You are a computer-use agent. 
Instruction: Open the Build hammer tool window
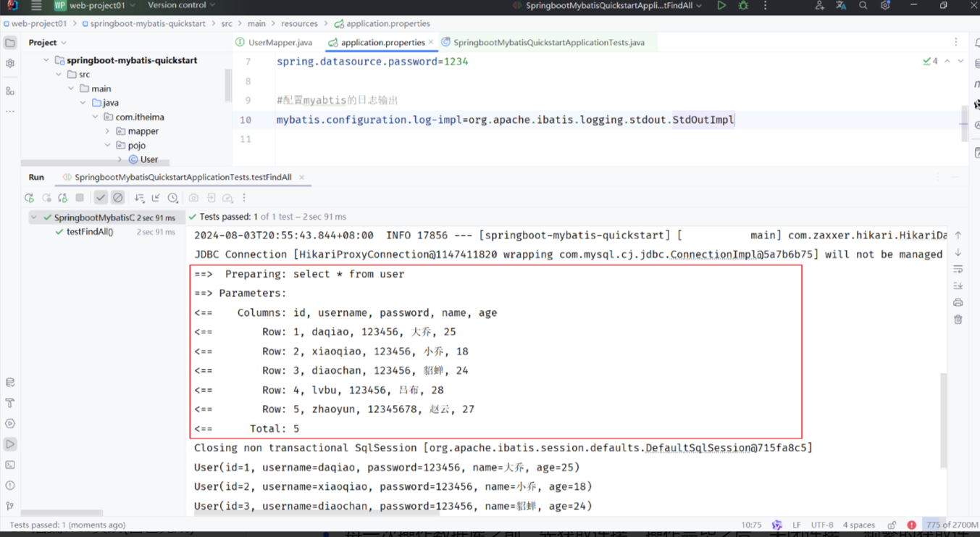click(10, 403)
